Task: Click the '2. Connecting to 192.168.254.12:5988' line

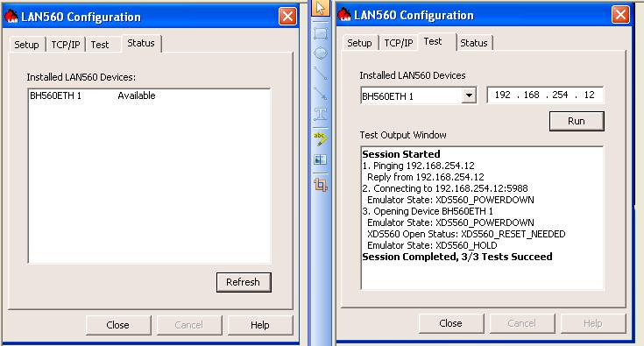Action: [445, 188]
